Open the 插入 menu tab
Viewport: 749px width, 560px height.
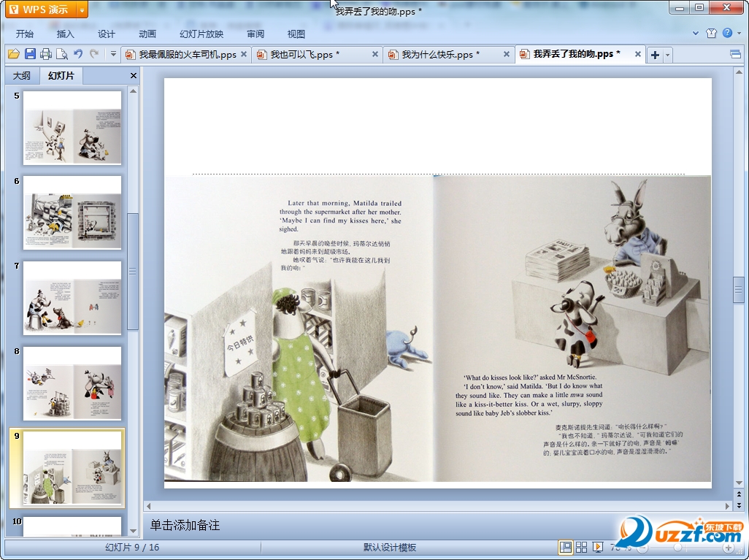pos(66,34)
